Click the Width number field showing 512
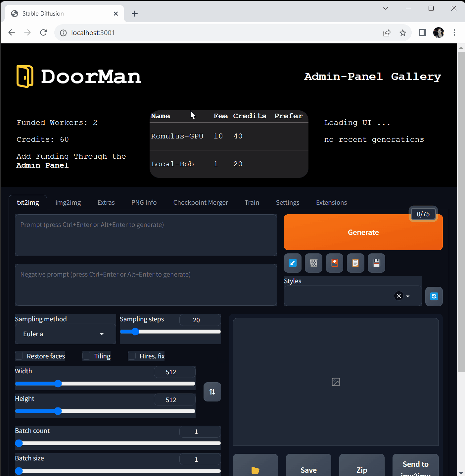 pyautogui.click(x=174, y=372)
